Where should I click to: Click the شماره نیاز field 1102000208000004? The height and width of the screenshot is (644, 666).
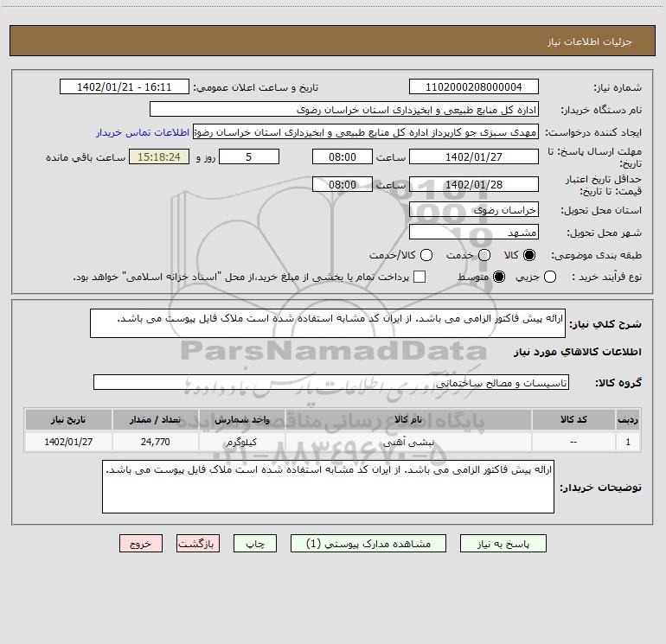pos(474,86)
